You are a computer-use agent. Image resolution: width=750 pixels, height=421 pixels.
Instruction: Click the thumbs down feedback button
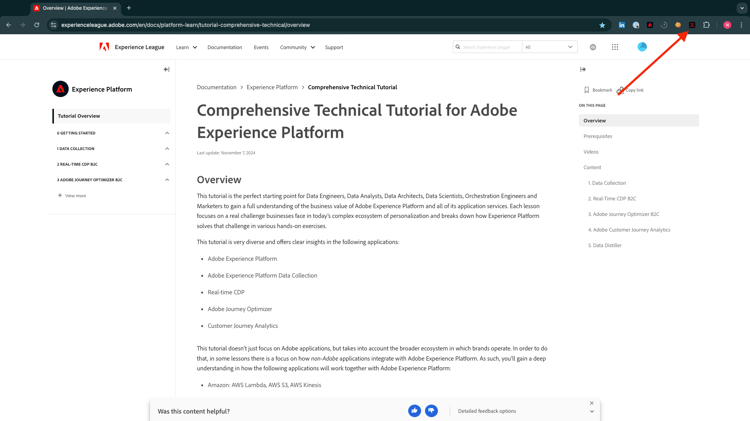click(x=431, y=410)
